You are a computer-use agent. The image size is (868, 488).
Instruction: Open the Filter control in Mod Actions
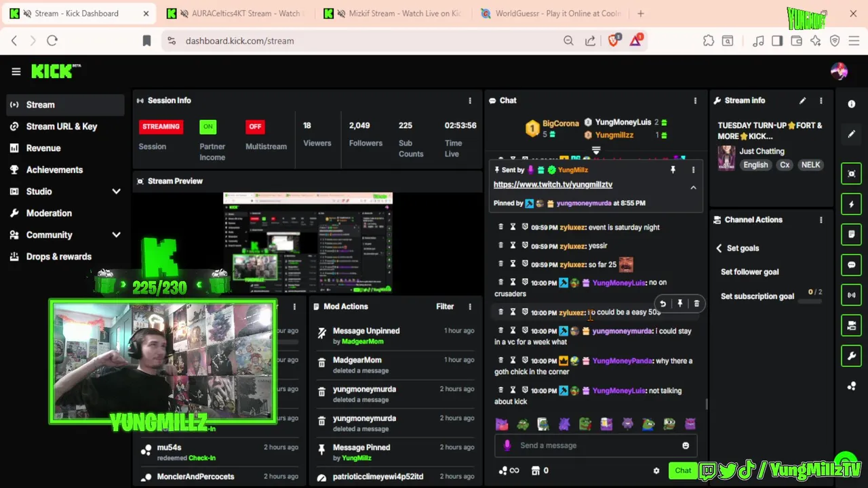tap(445, 306)
